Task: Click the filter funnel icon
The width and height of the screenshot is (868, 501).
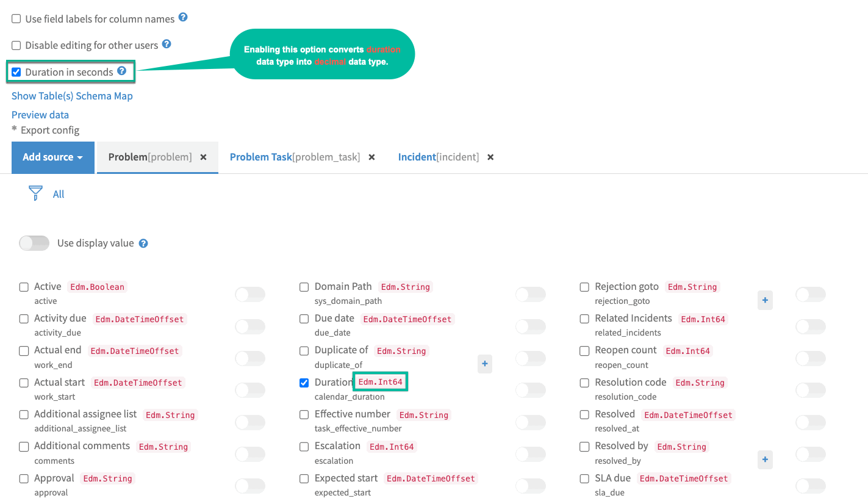Action: click(35, 194)
